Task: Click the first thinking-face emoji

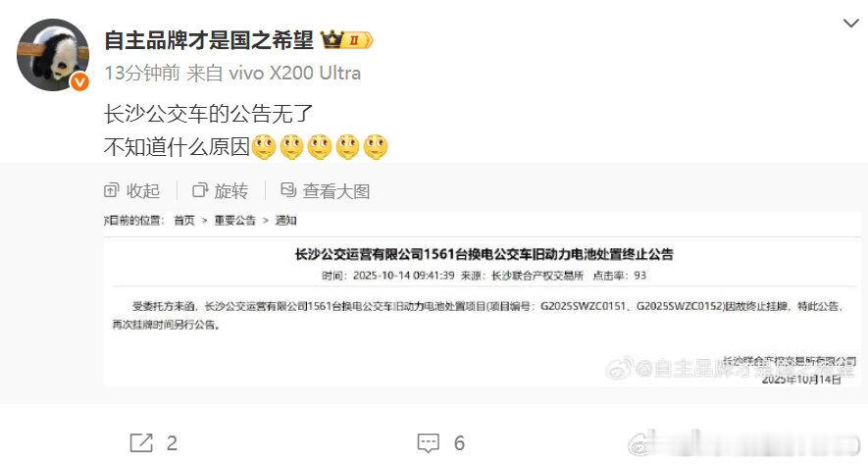Action: tap(264, 147)
